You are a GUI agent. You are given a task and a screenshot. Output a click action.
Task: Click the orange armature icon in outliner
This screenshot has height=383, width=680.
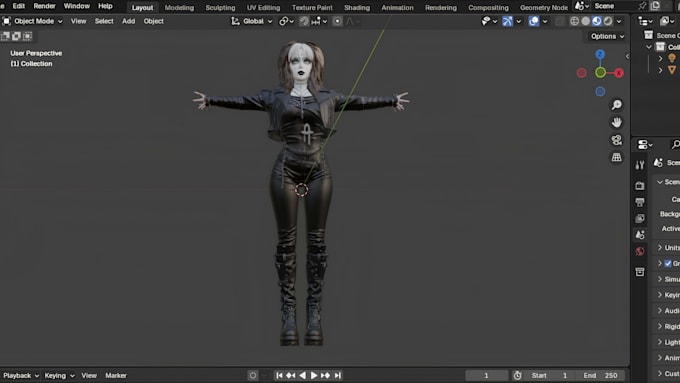[x=672, y=69]
